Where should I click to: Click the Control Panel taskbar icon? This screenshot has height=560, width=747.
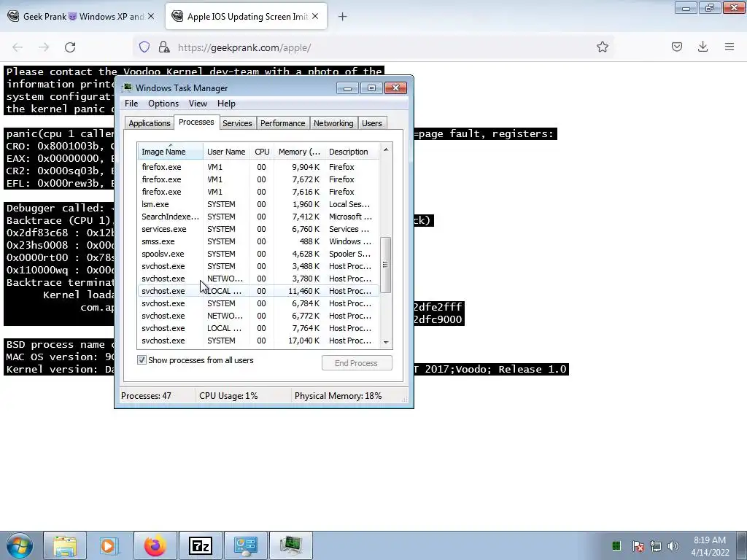(245, 545)
